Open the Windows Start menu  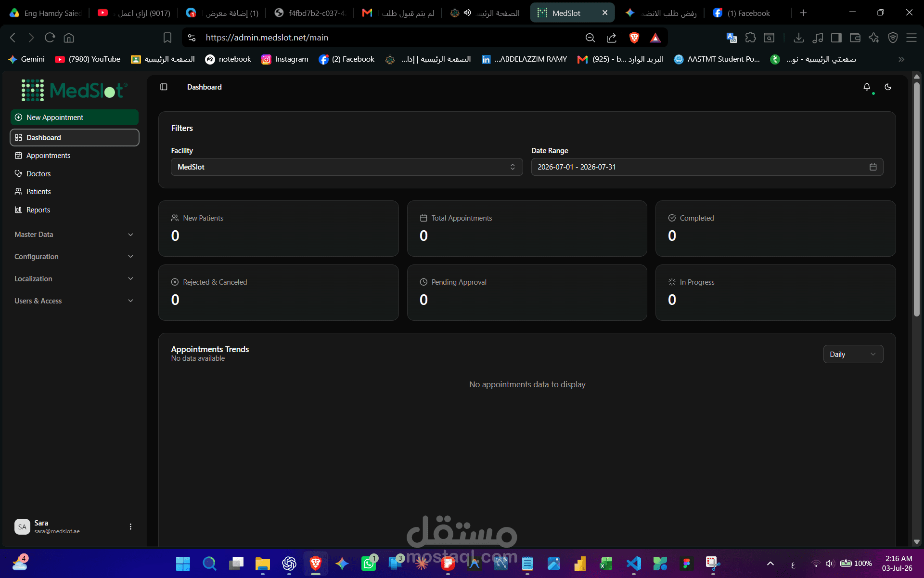click(x=183, y=564)
